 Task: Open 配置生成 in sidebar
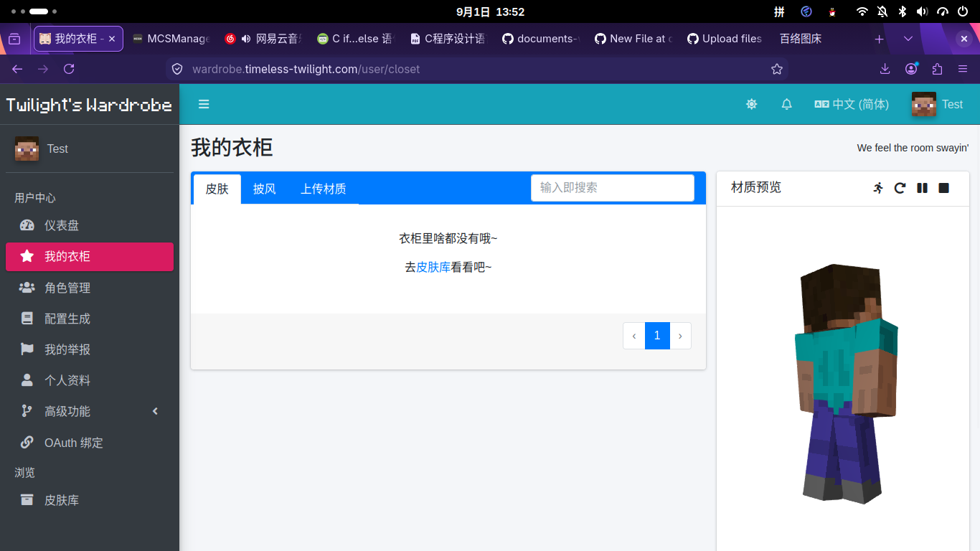tap(90, 319)
